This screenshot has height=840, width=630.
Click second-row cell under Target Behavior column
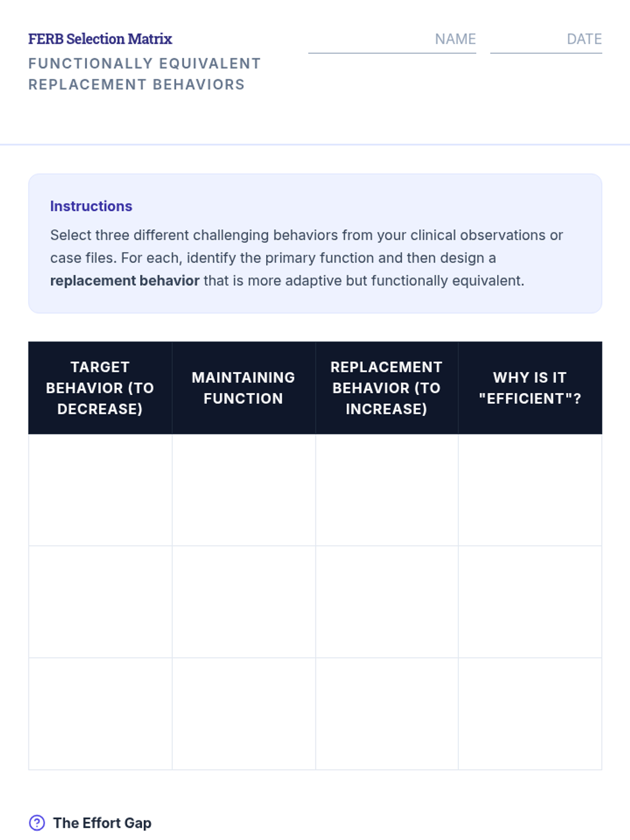(x=100, y=602)
